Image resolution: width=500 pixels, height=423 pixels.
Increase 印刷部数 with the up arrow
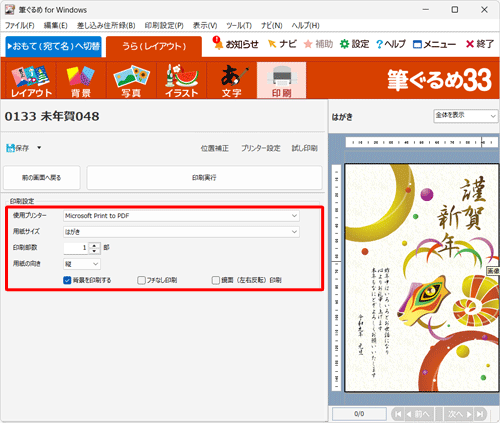click(95, 245)
